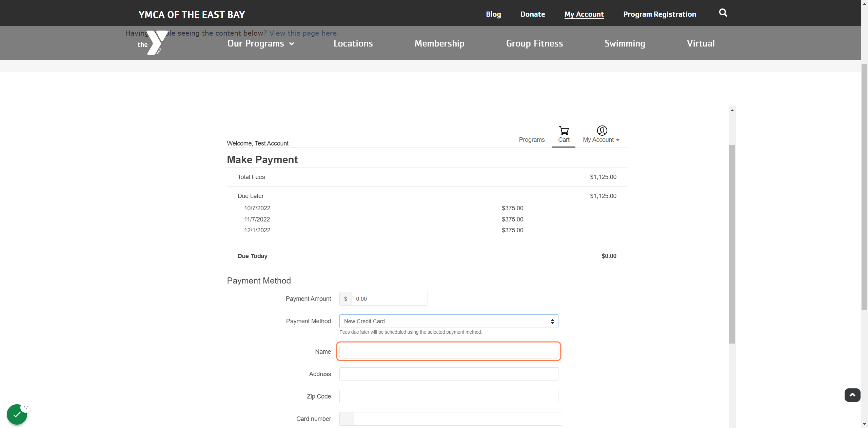
Task: Click the Welcome, Test Account text
Action: click(x=258, y=143)
